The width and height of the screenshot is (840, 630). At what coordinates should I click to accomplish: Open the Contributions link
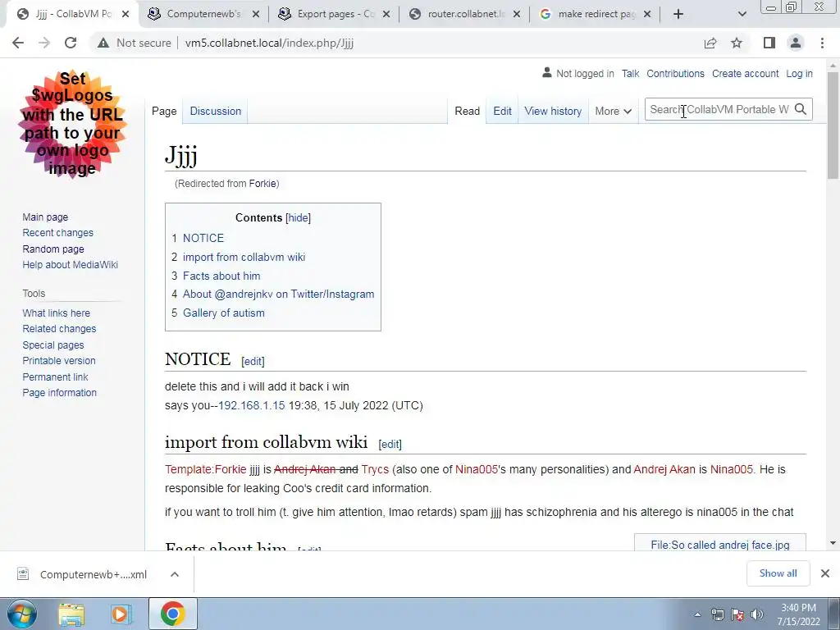click(675, 73)
